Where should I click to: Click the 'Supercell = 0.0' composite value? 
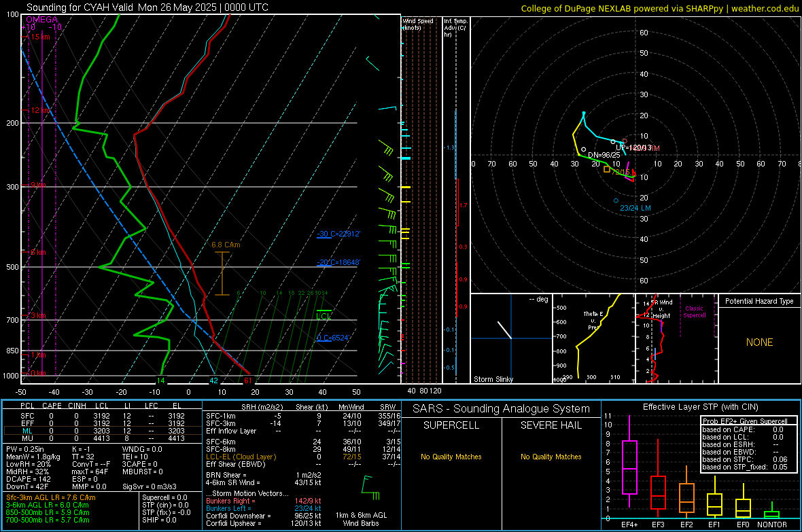(164, 497)
